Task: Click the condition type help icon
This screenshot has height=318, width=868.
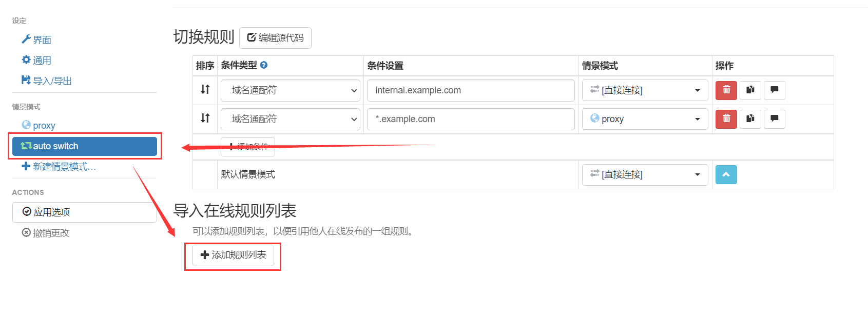Action: [x=264, y=65]
